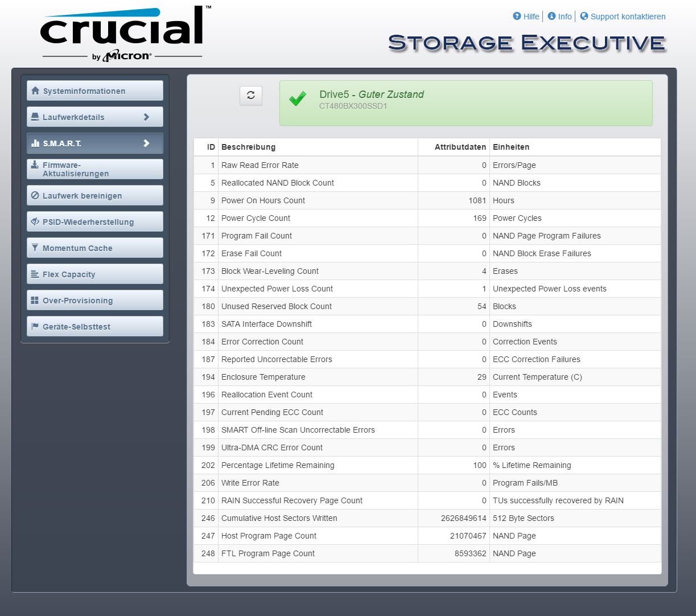Select the S.M.A.R.T. menu item
This screenshot has width=696, height=616.
pyautogui.click(x=95, y=143)
